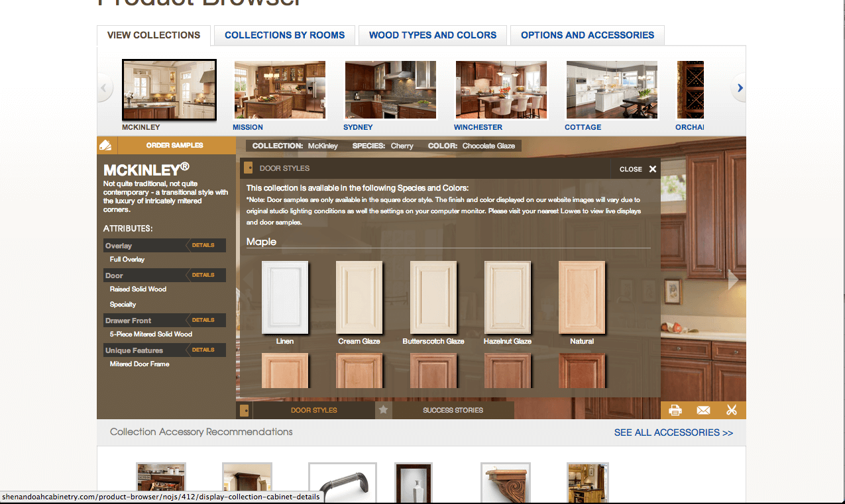This screenshot has height=504, width=845.
Task: Close the Door Styles panel
Action: coord(637,169)
